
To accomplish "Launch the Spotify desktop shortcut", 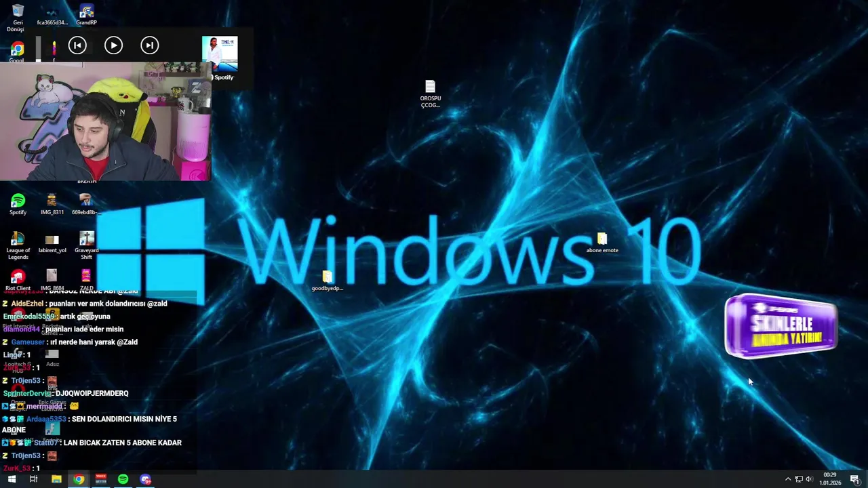I will click(18, 204).
